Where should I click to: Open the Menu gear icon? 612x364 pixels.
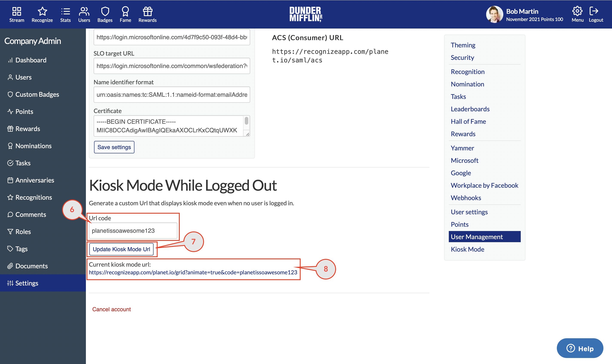coord(577,11)
